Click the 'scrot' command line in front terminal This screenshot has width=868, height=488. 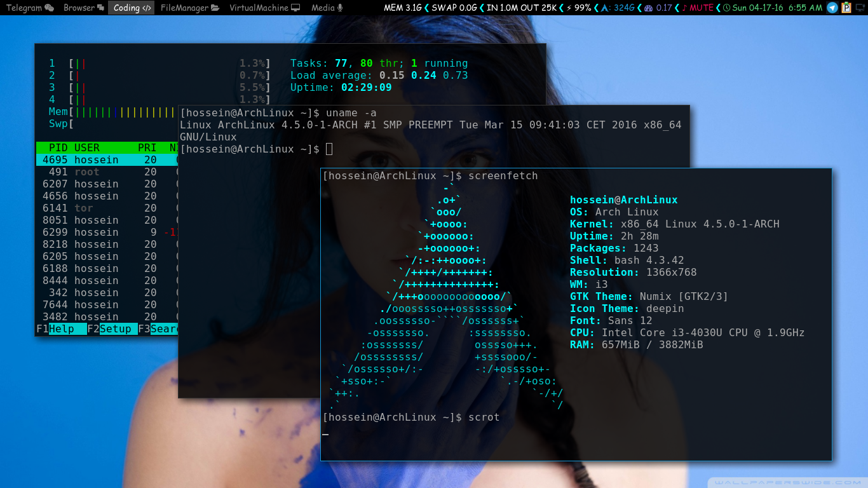click(411, 417)
